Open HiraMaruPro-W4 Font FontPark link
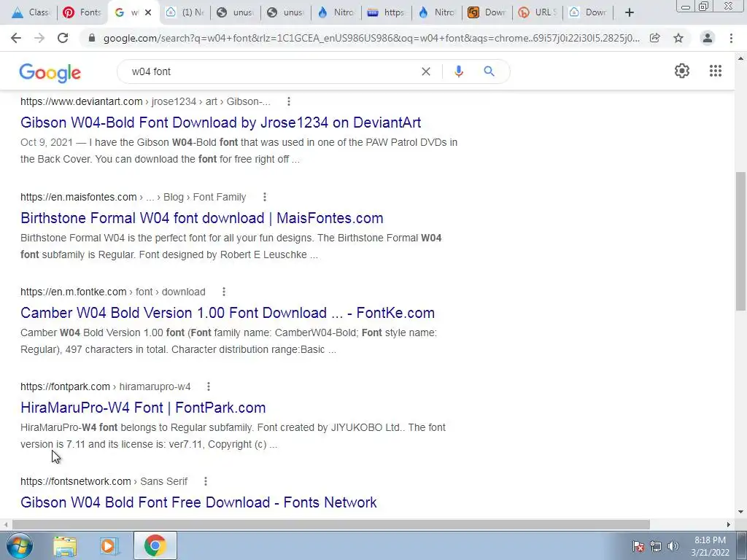The image size is (747, 560). click(143, 407)
